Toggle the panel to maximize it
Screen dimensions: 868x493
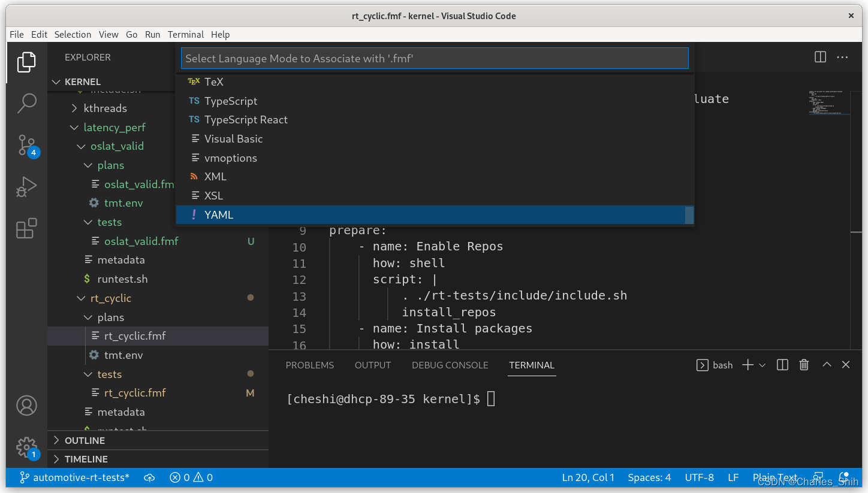[826, 364]
